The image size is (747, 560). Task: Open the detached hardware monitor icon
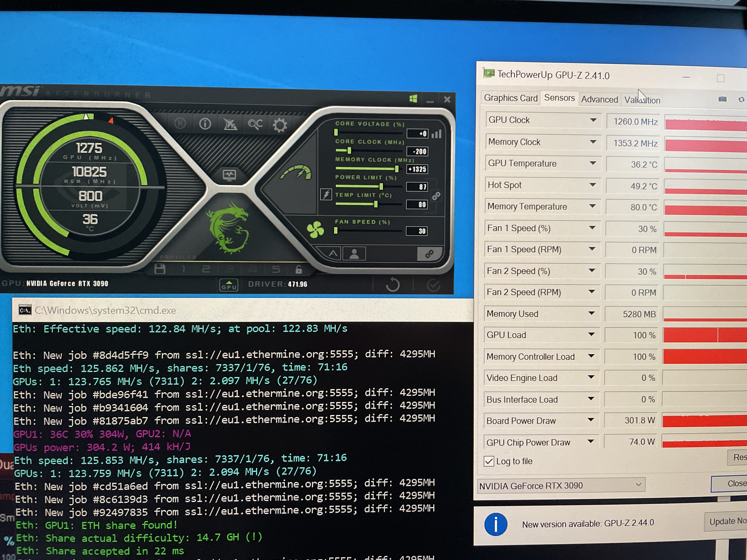point(229,175)
